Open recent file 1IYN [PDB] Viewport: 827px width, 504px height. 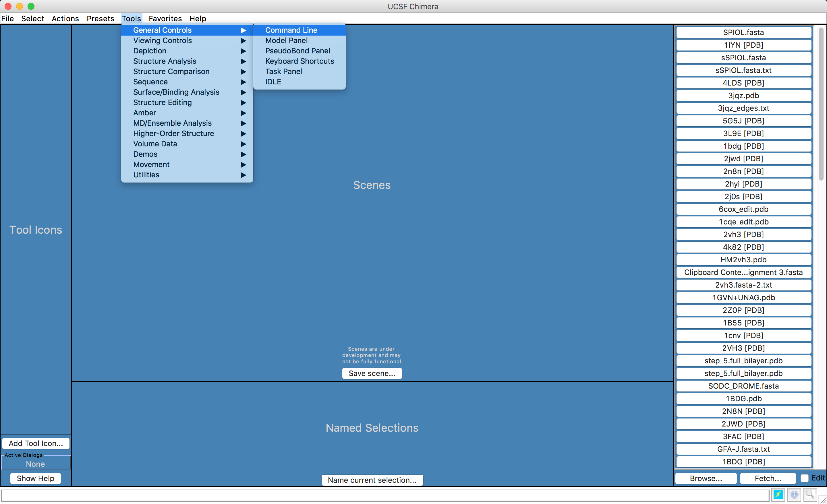(x=743, y=45)
